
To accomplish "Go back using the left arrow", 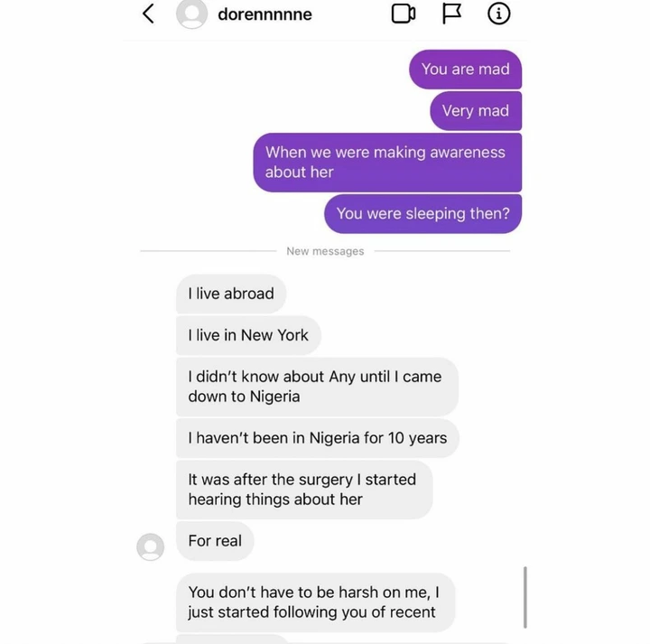I will click(148, 14).
